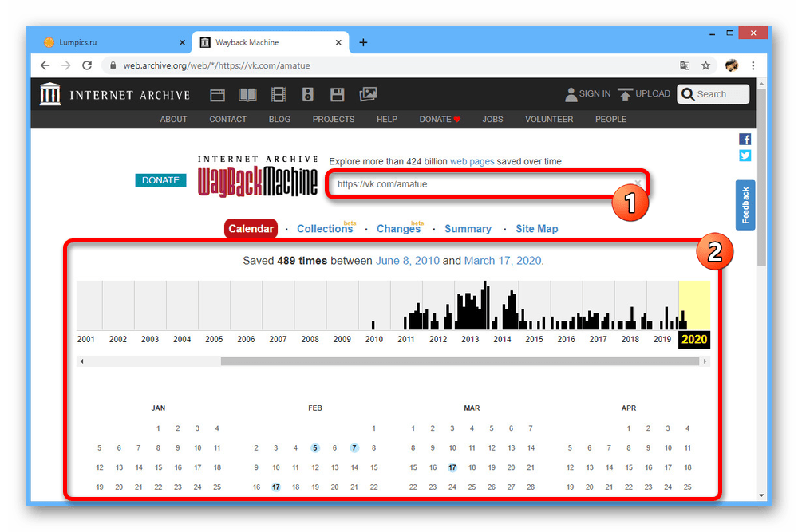Viewport: 798px width, 532px height.
Task: Open the February 17 snapshot
Action: 276,487
